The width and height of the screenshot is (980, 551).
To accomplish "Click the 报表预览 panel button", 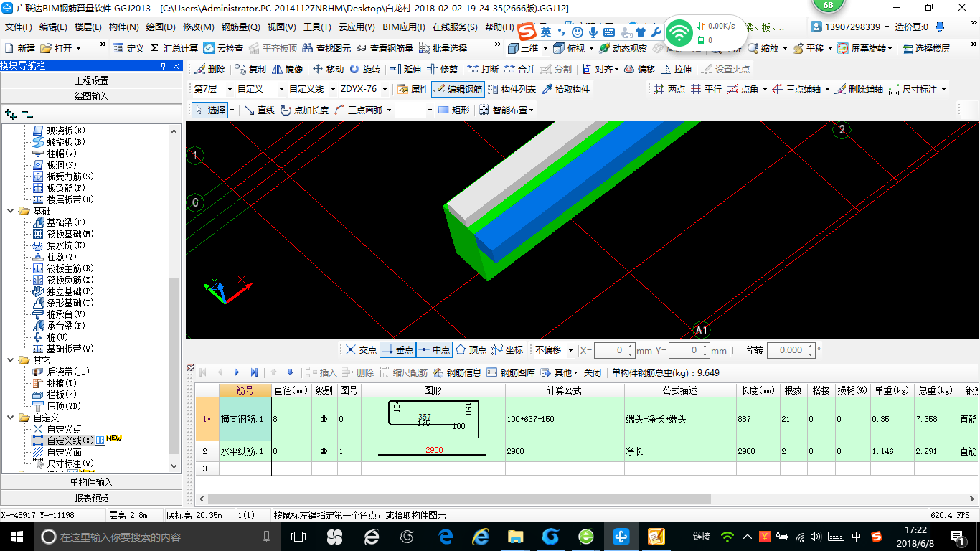I will (92, 498).
